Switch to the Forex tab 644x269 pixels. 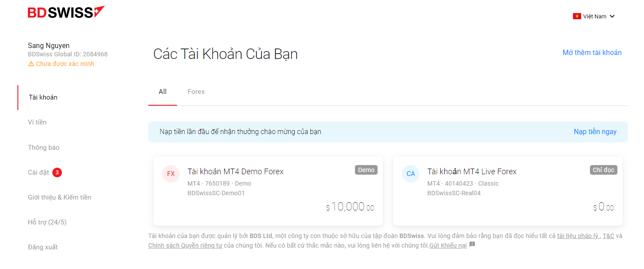click(196, 92)
